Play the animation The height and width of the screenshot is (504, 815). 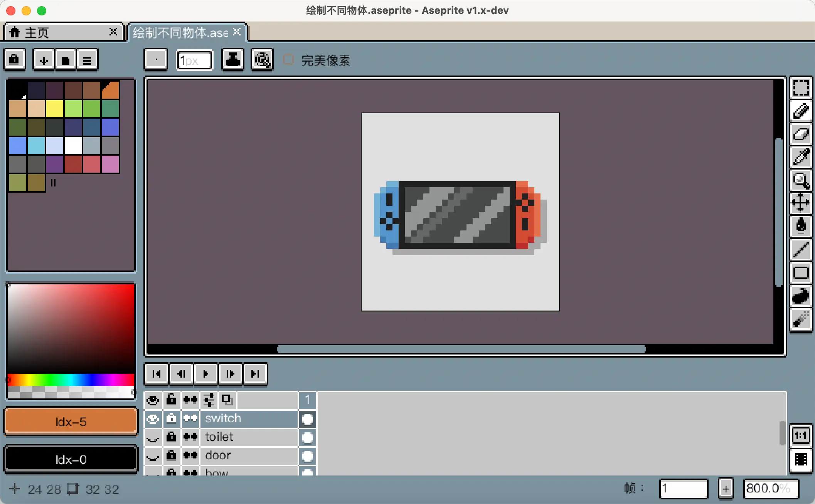tap(205, 374)
